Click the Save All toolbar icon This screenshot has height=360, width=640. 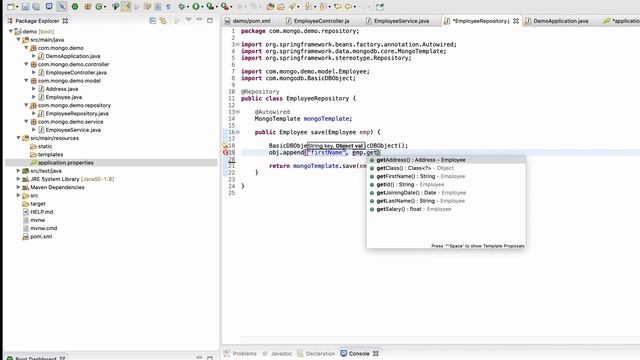(x=36, y=7)
